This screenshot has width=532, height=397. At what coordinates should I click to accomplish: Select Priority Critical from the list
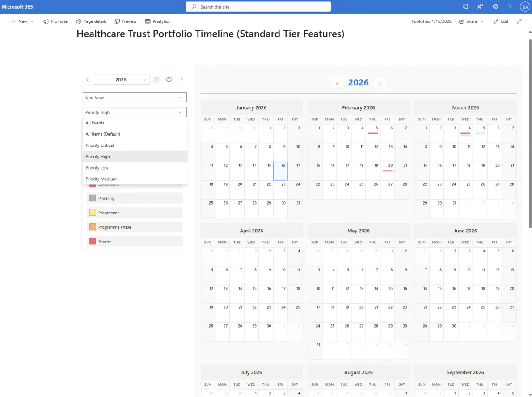pyautogui.click(x=100, y=145)
